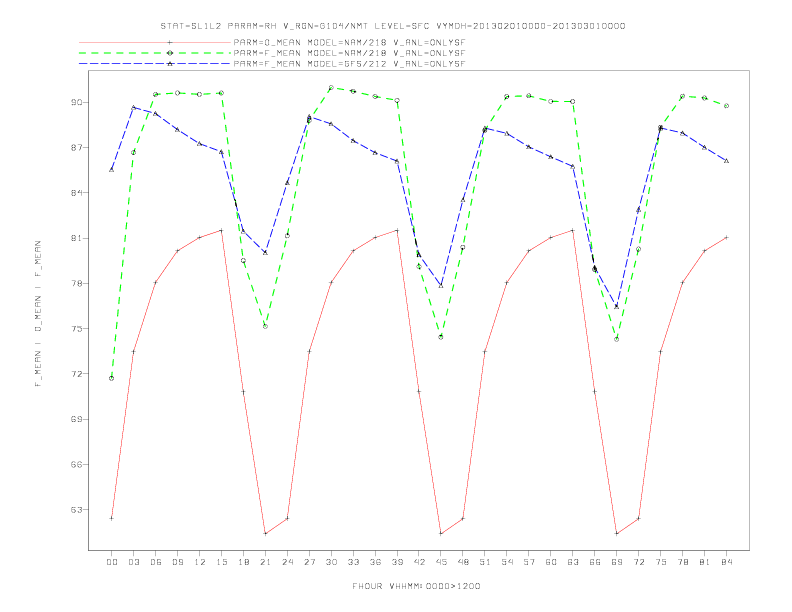Click the green circle data point at hour 30
Screen dimensions: 792x612
331,88
